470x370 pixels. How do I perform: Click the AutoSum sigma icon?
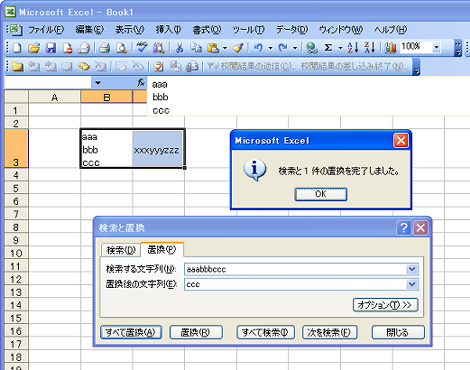[328, 48]
